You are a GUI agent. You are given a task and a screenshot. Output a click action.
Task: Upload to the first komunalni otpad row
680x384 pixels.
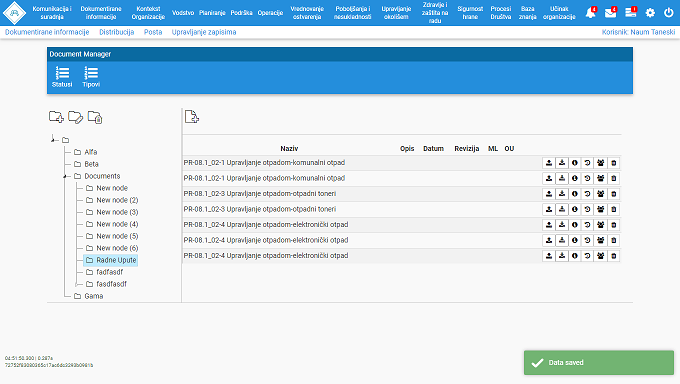(549, 163)
